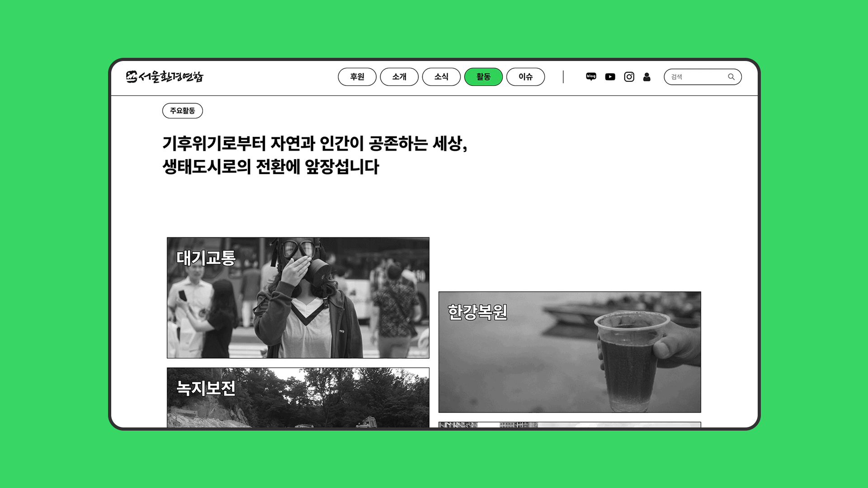868x488 pixels.
Task: Open the 후원 menu
Action: [357, 77]
